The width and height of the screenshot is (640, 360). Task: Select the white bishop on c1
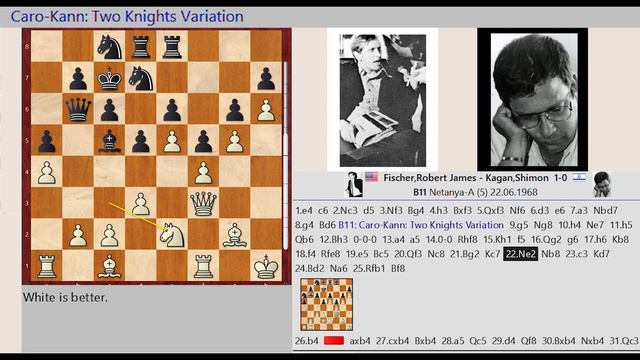point(109,266)
